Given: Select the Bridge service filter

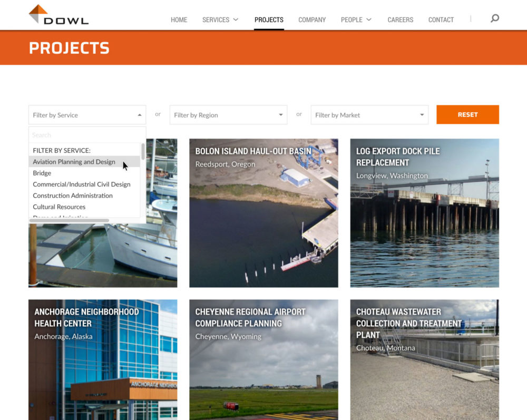Looking at the screenshot, I should (x=42, y=173).
